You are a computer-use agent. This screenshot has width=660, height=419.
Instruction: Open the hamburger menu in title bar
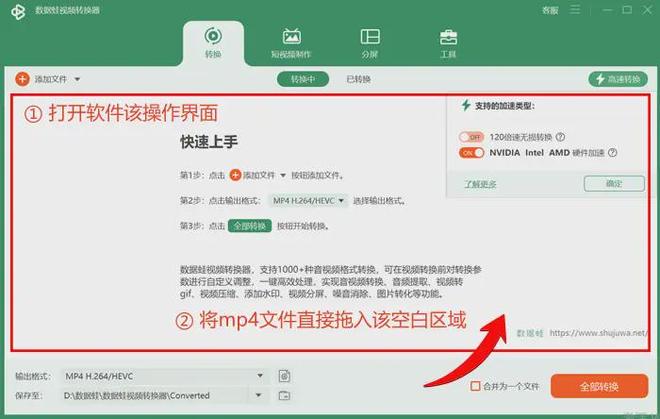(575, 9)
